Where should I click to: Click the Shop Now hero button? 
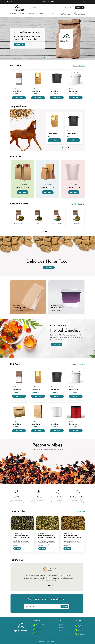point(20,44)
